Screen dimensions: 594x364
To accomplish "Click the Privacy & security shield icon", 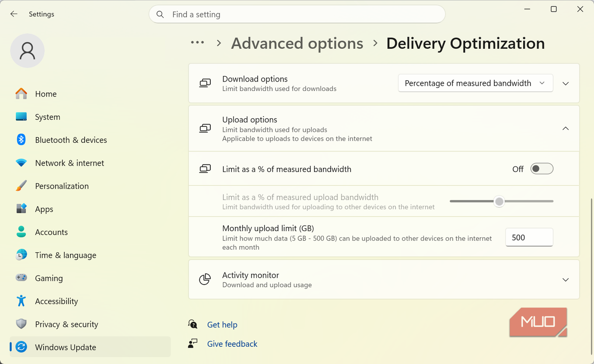I will point(21,324).
